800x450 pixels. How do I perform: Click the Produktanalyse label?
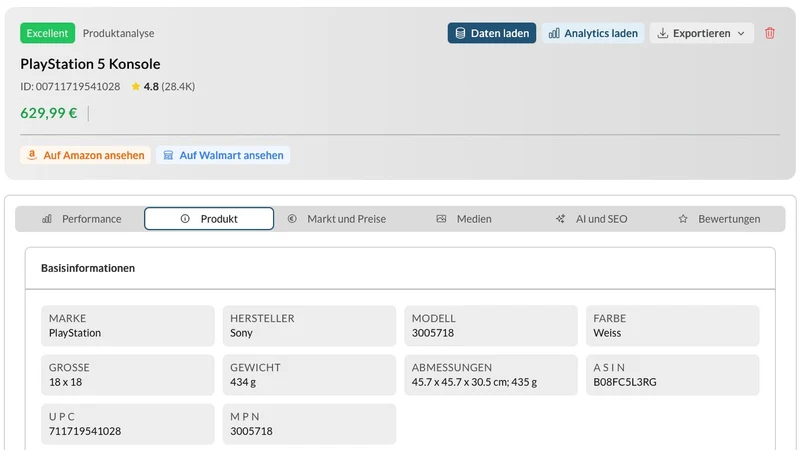(118, 33)
